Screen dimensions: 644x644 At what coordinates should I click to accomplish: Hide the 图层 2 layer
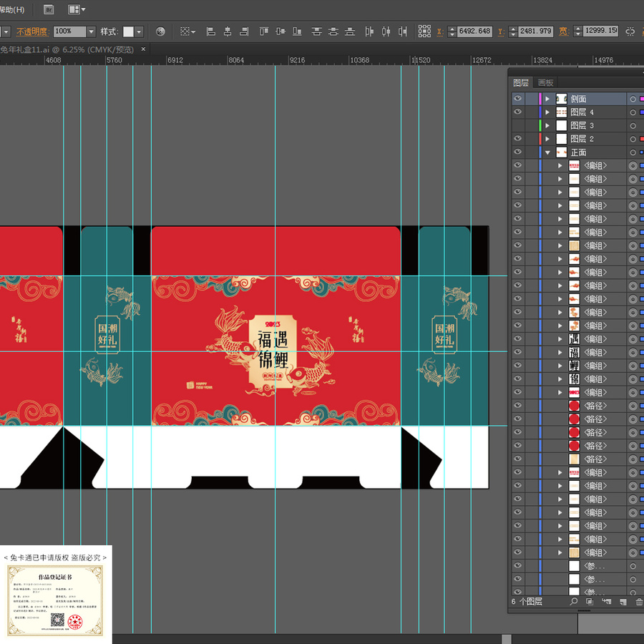point(518,138)
